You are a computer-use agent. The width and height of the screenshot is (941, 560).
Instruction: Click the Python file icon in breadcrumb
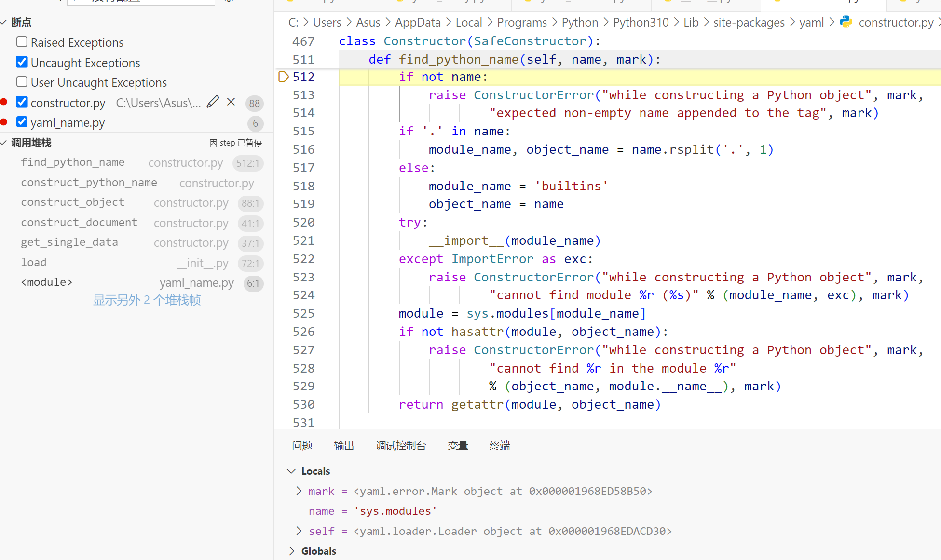(846, 22)
